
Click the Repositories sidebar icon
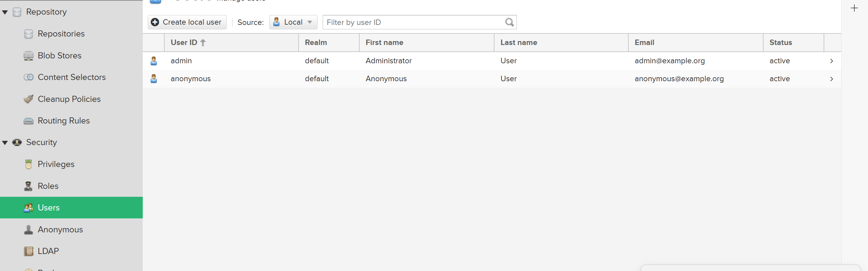[29, 34]
